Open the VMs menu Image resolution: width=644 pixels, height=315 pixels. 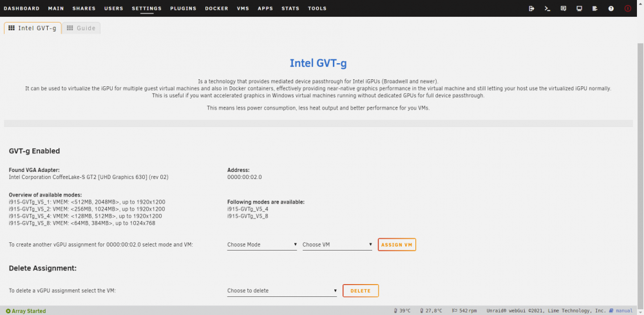(243, 8)
